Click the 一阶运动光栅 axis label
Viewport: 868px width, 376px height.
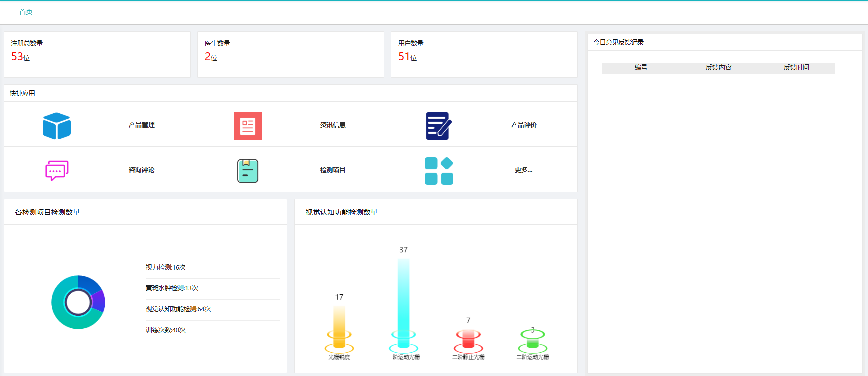tap(404, 357)
